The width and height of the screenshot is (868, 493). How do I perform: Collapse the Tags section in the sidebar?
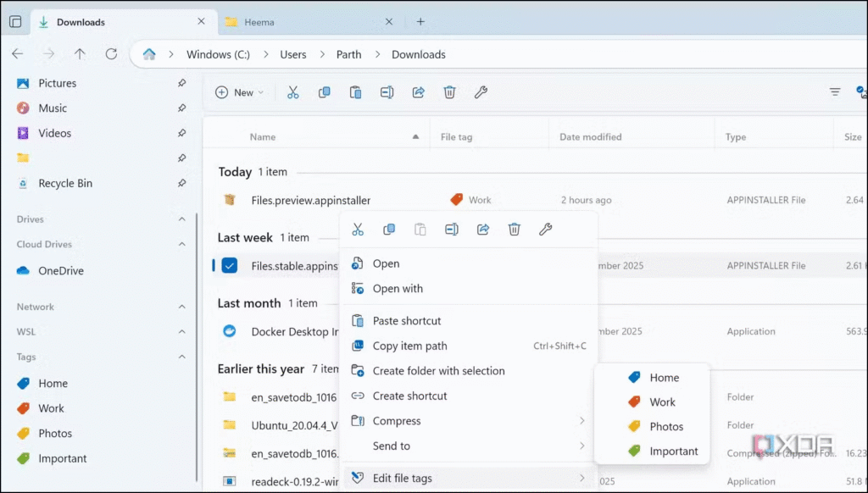181,357
